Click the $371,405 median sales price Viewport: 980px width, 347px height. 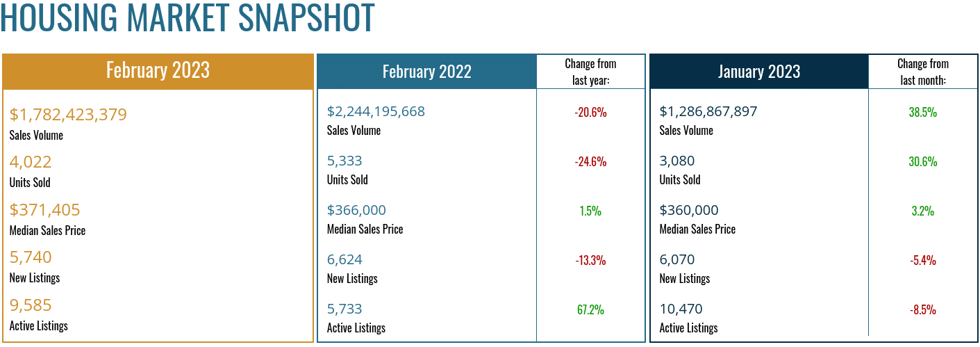[45, 210]
